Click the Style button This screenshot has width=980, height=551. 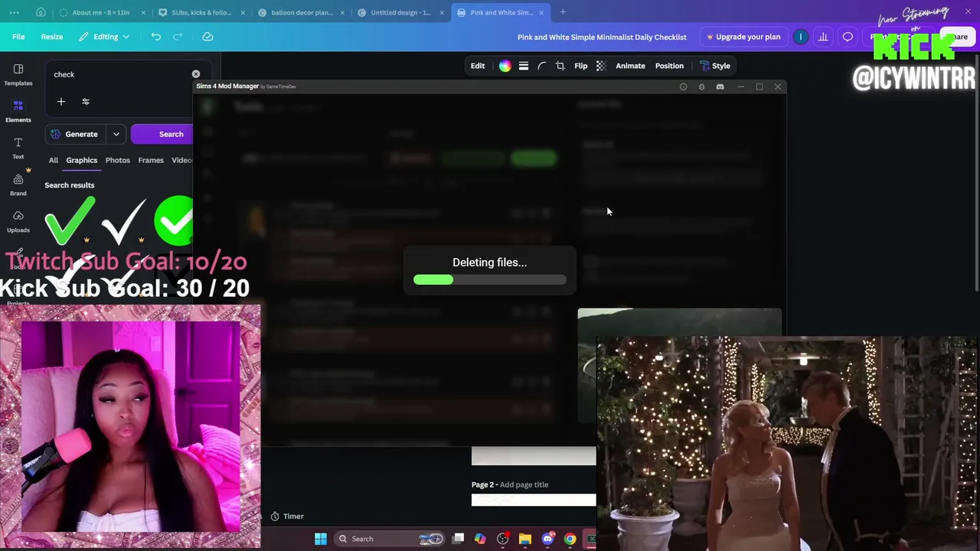714,66
